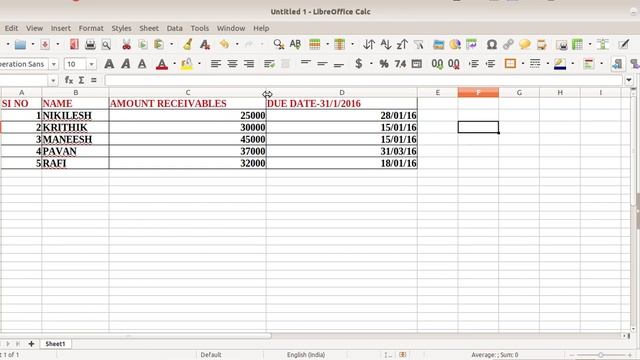Select the Clone Formatting paintbrush
Screen dimensions: 640x360
pyautogui.click(x=187, y=44)
